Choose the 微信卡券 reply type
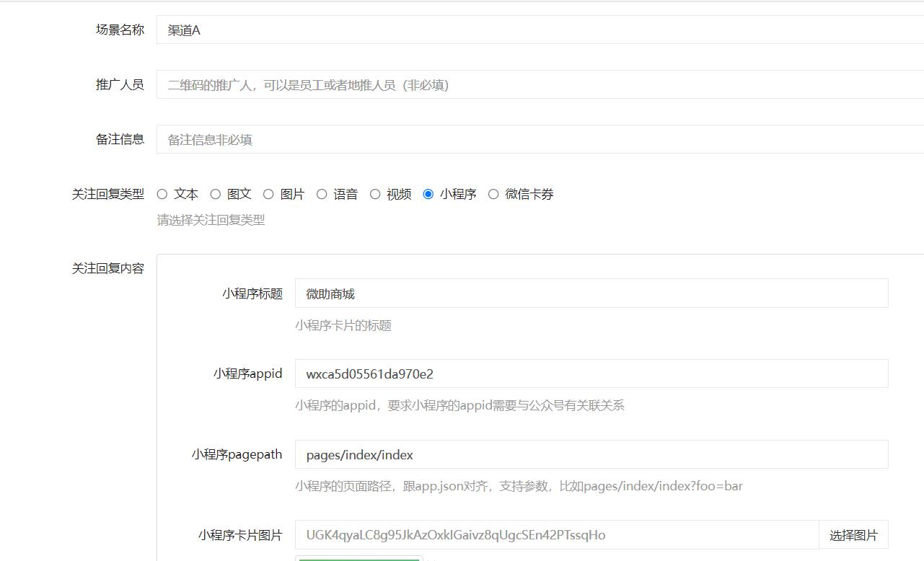This screenshot has width=924, height=561. (493, 194)
